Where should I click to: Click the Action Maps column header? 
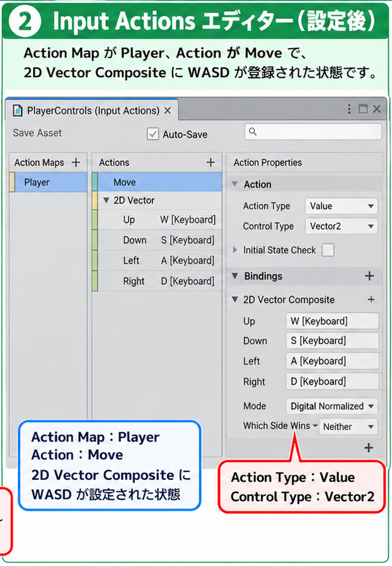point(39,163)
